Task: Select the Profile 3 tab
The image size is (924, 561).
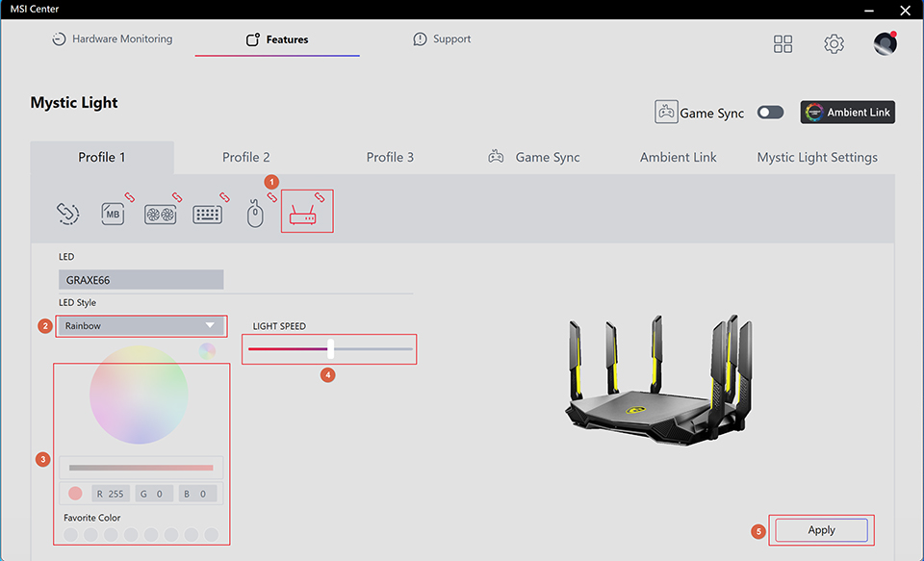Action: (390, 158)
